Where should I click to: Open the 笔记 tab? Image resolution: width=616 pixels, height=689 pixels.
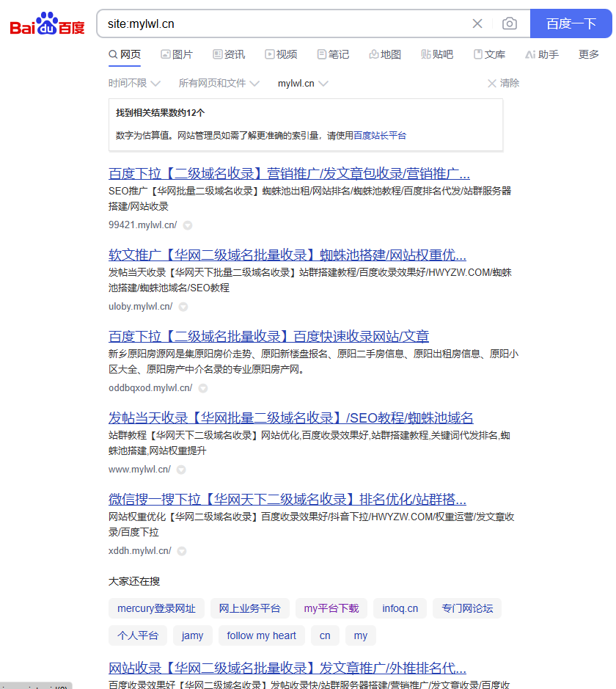333,54
